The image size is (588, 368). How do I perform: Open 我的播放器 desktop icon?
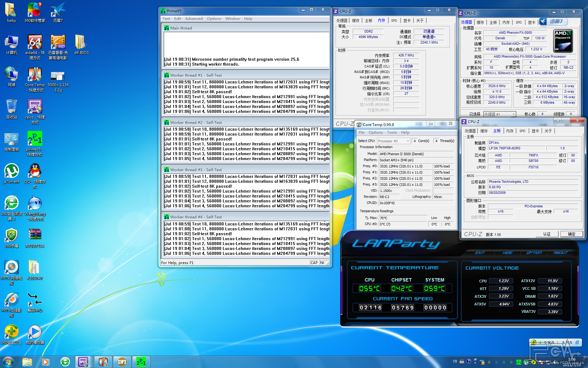click(x=35, y=335)
